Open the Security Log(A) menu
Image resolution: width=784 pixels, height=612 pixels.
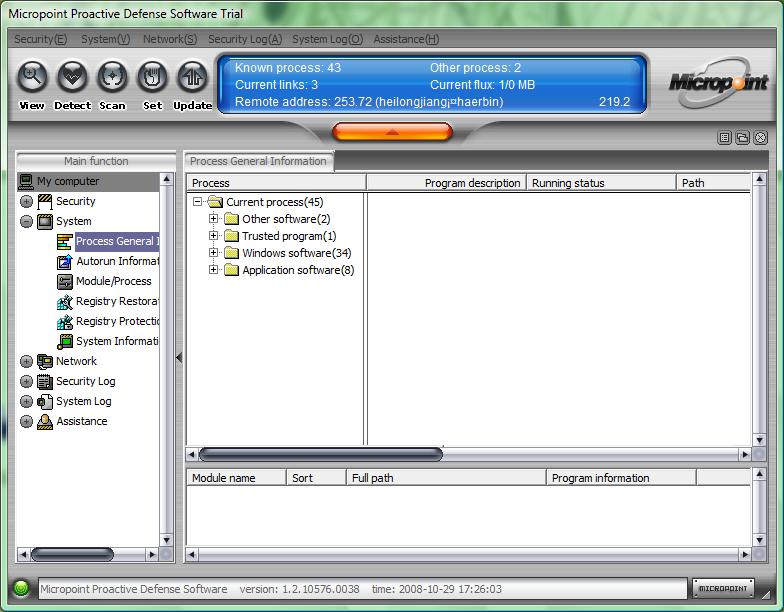tap(245, 39)
